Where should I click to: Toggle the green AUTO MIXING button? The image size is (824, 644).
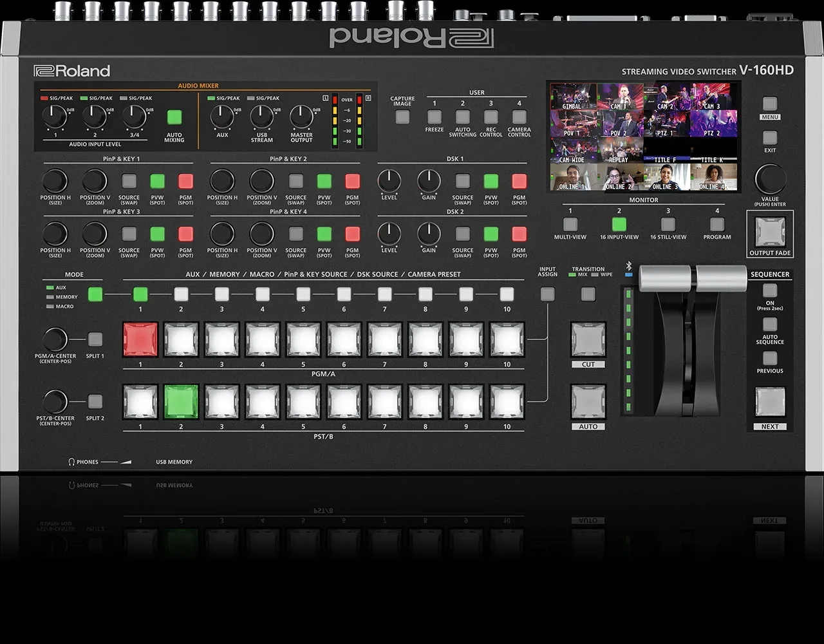[174, 117]
